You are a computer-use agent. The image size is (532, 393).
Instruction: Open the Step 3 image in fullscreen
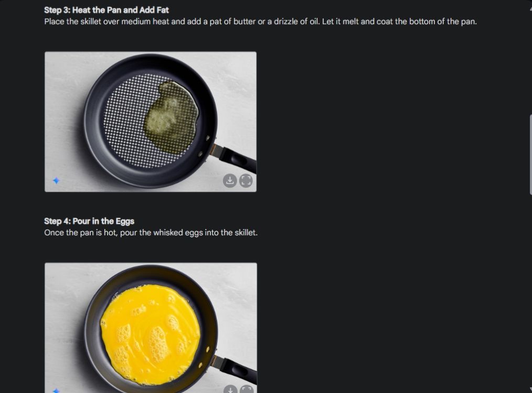[x=246, y=181]
